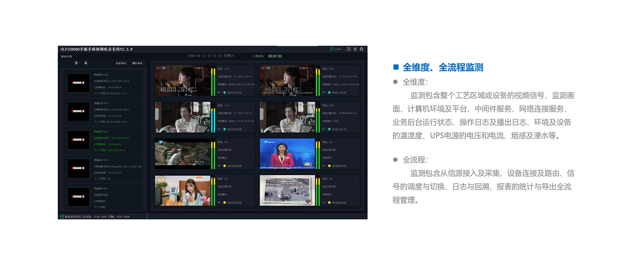
Task: Click the move-up arrow in channel list
Action: (x=76, y=63)
